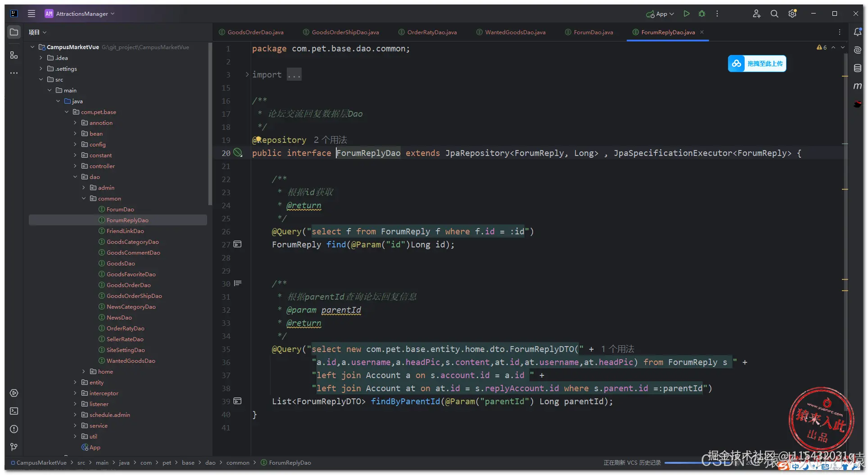Image resolution: width=868 pixels, height=475 pixels.
Task: Switch to GoodsOrderDao.java tab
Action: point(251,32)
